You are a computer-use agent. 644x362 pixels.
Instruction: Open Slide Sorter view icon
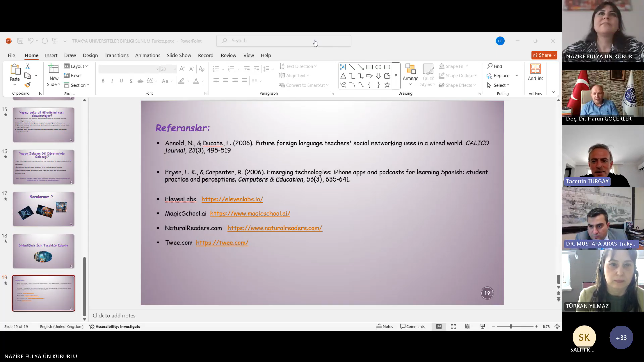pyautogui.click(x=453, y=326)
